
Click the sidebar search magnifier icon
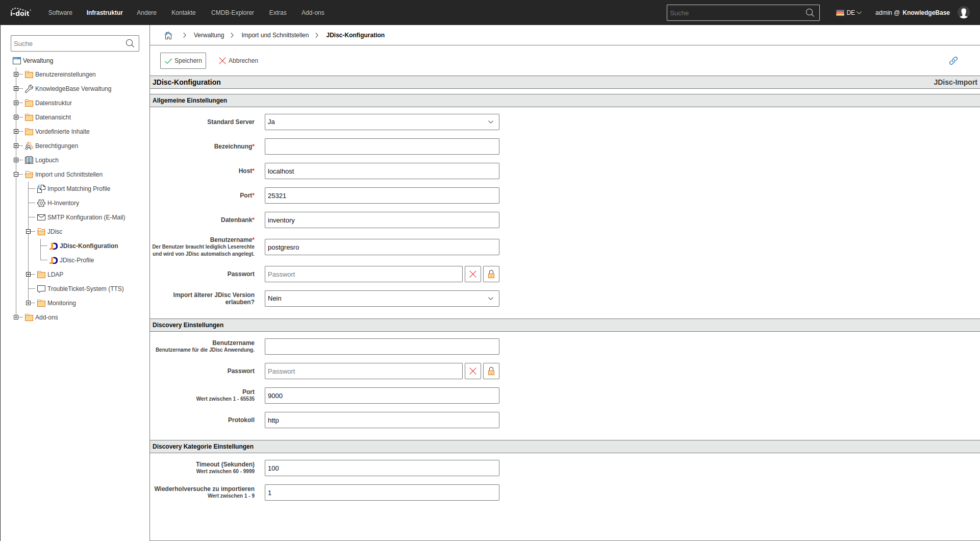tap(130, 43)
